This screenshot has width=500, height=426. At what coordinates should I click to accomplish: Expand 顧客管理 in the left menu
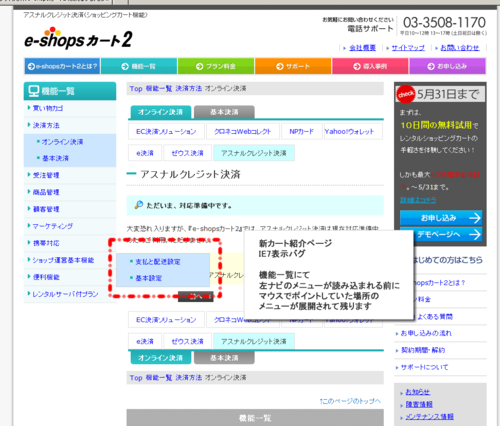tap(46, 209)
